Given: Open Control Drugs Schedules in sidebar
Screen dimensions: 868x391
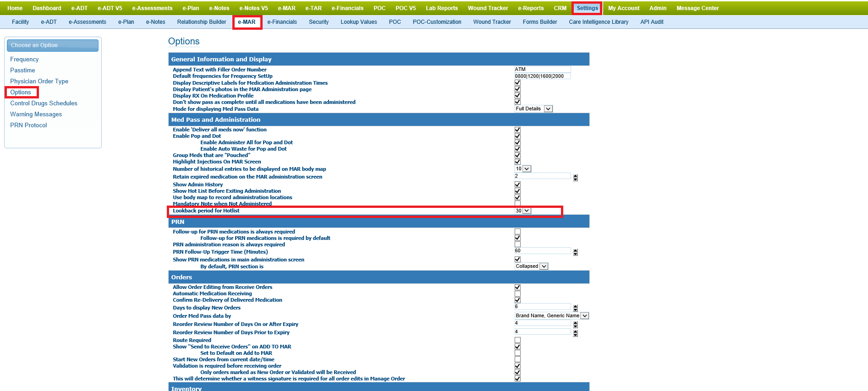Looking at the screenshot, I should pos(44,103).
